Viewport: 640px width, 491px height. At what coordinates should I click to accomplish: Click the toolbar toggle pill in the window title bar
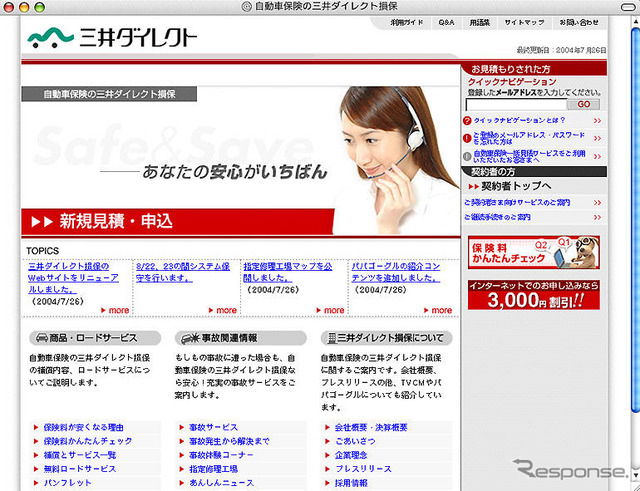628,7
